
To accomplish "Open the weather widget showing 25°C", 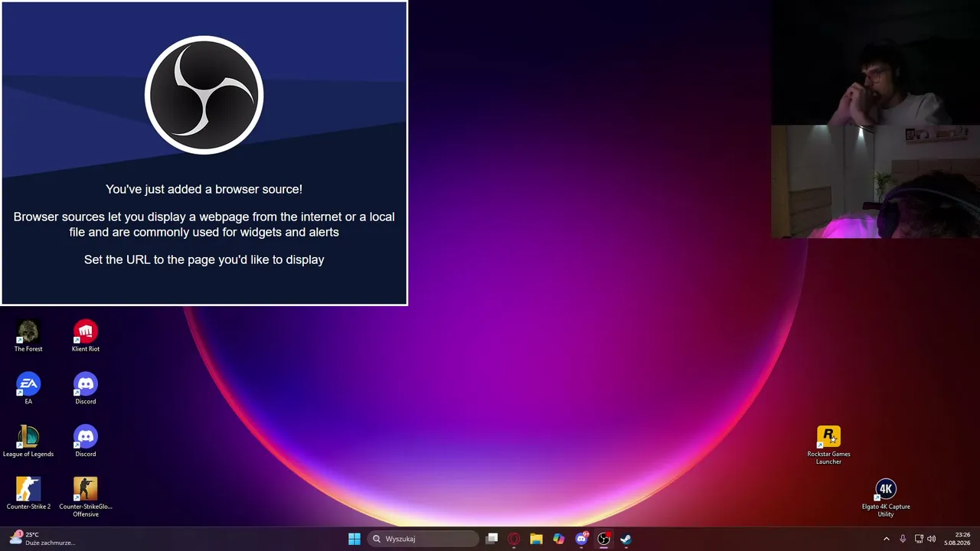I will (42, 539).
